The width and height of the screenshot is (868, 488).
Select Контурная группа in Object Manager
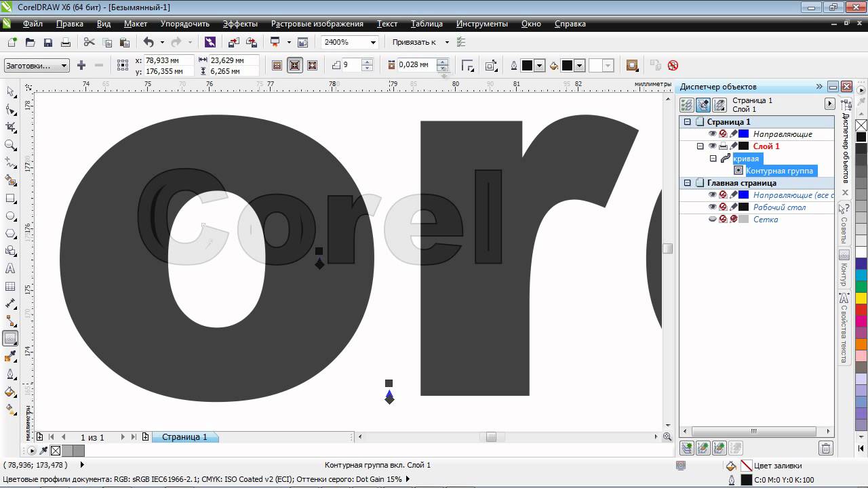pyautogui.click(x=779, y=171)
